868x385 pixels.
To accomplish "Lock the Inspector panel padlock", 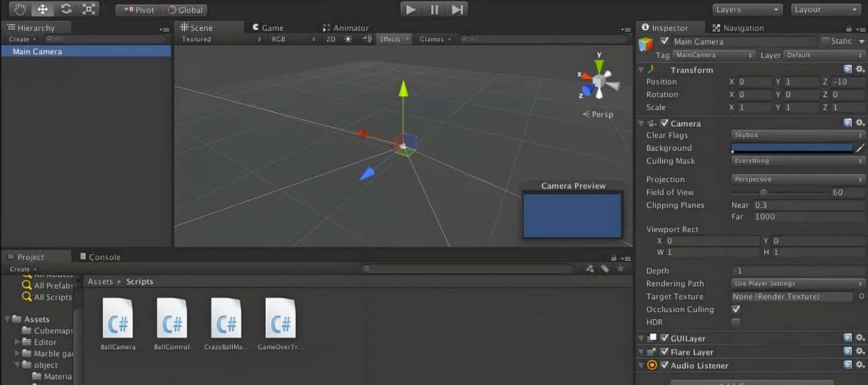I will click(x=848, y=28).
